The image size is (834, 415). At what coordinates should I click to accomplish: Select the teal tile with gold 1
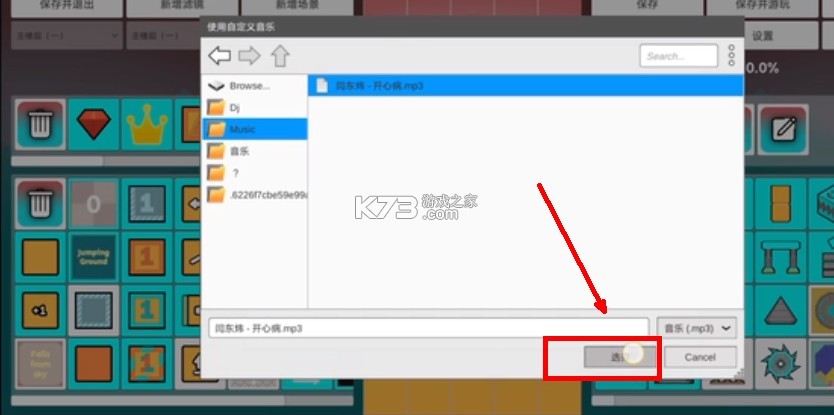147,310
